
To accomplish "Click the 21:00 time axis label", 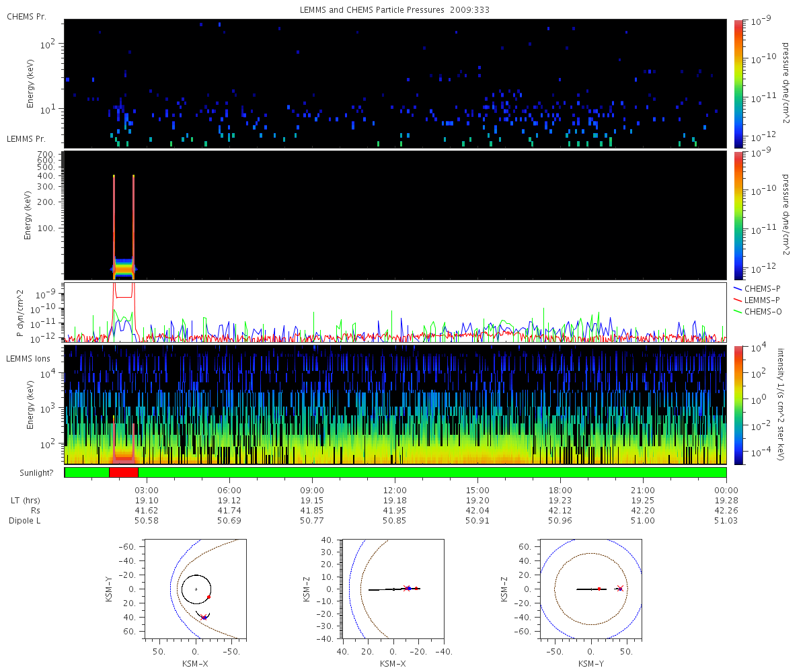I will click(x=644, y=490).
